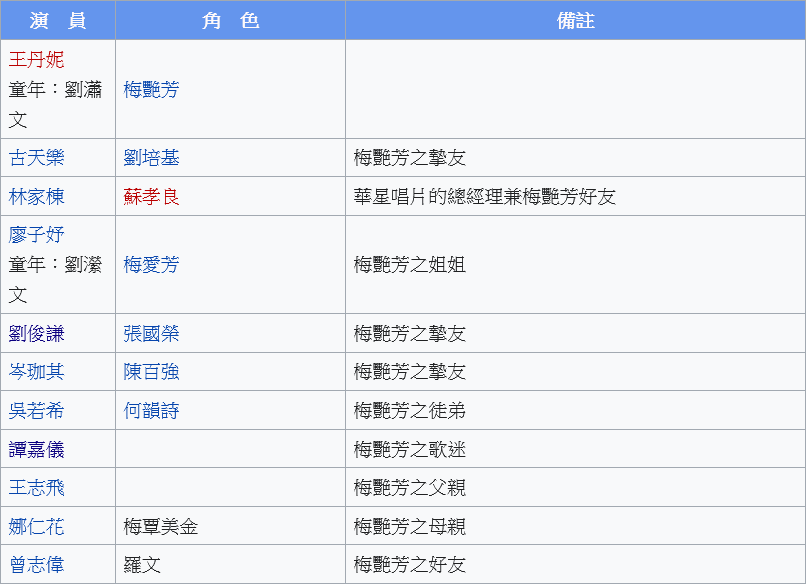Open the 陳百強 role link
The image size is (807, 586).
click(151, 371)
